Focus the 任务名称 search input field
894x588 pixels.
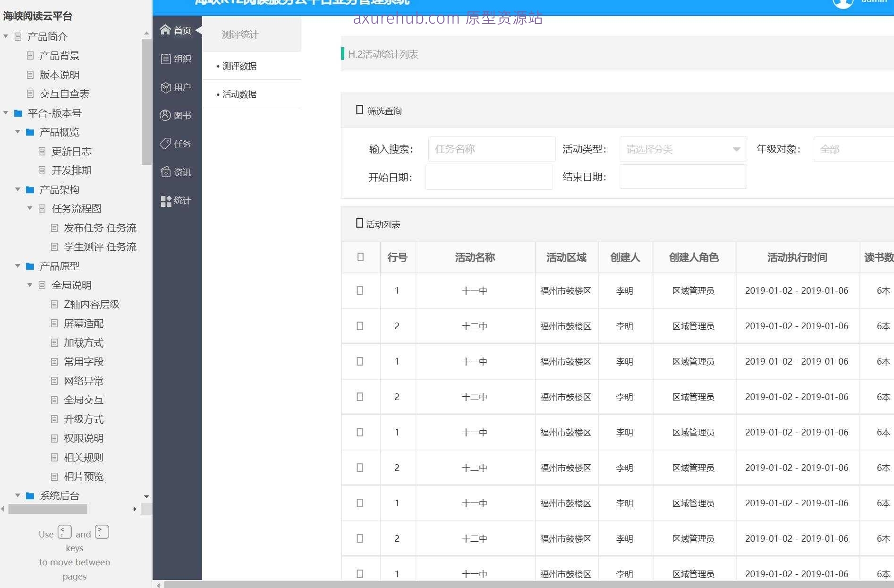(x=492, y=149)
